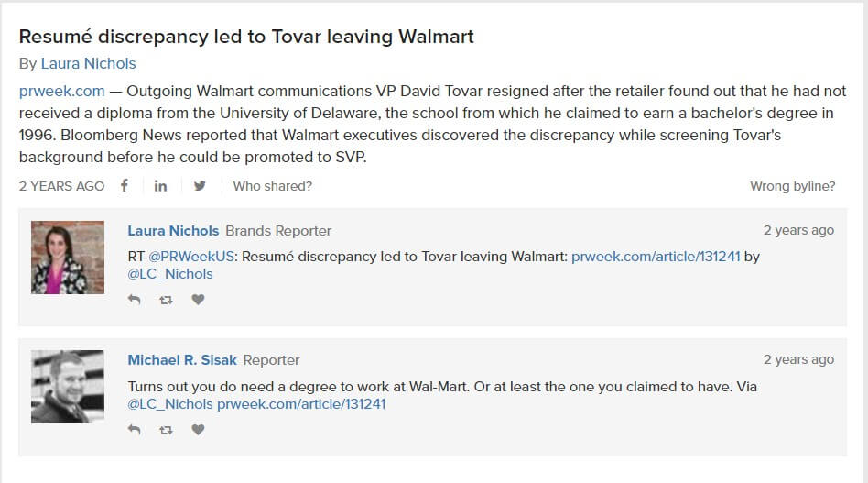Viewport: 868px width, 483px height.
Task: Open the 'Resumé discrepancy' article headline
Action: click(246, 38)
